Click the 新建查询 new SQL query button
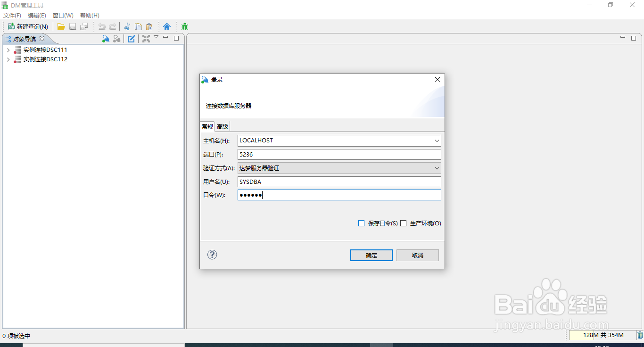Viewport: 644px width, 347px height. coord(28,26)
